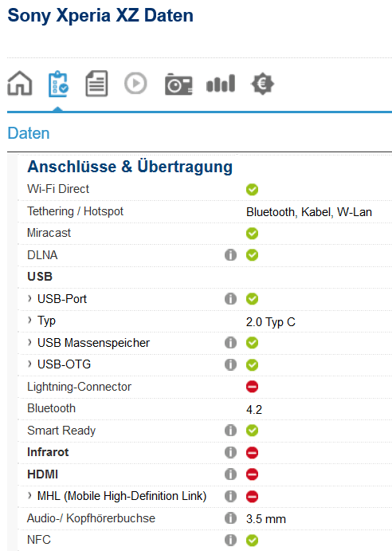This screenshot has width=392, height=551.
Task: Expand the USB-Port row chevron
Action: pyautogui.click(x=29, y=298)
